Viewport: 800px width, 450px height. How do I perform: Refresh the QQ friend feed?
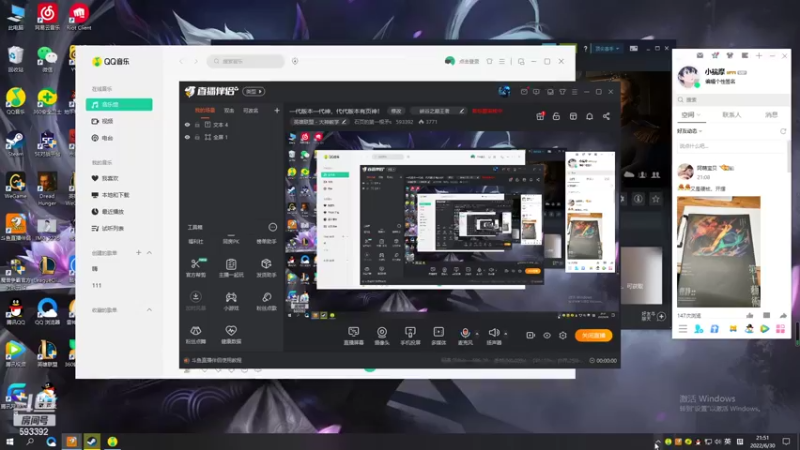[x=783, y=131]
